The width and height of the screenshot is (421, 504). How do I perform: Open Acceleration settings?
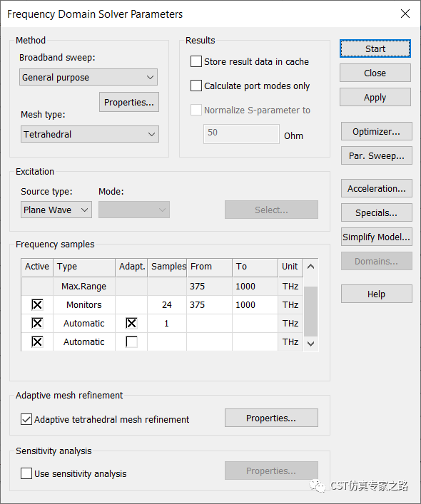click(x=376, y=188)
